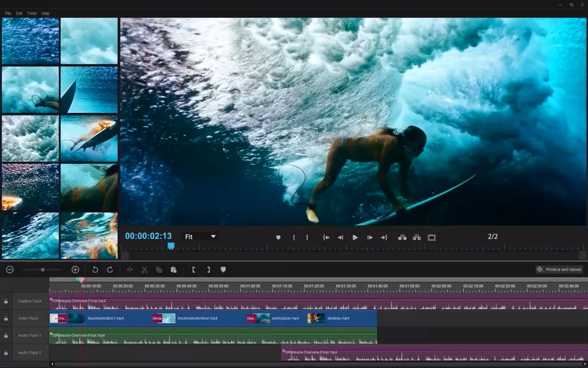Toggle lock on the Caption Track

click(6, 301)
